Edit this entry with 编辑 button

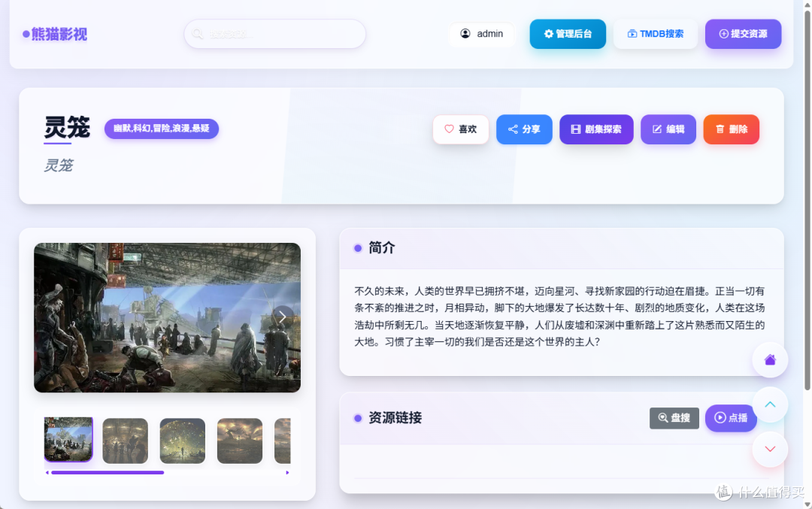668,129
